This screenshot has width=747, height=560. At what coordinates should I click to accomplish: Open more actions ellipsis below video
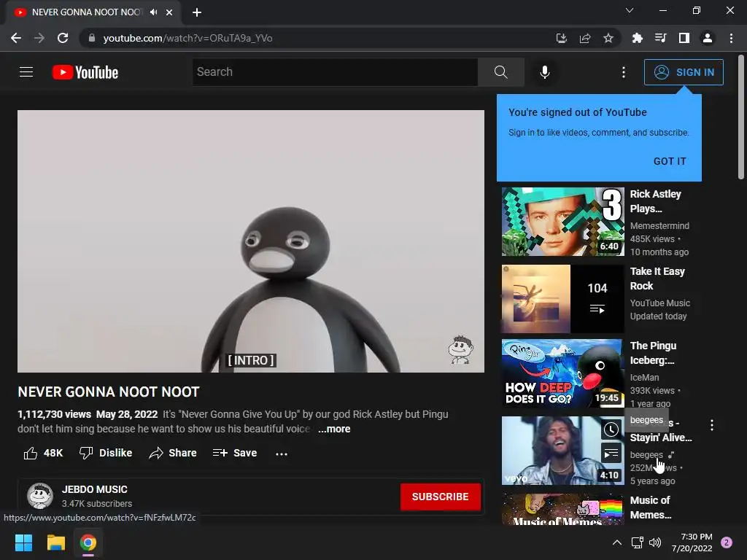(282, 454)
